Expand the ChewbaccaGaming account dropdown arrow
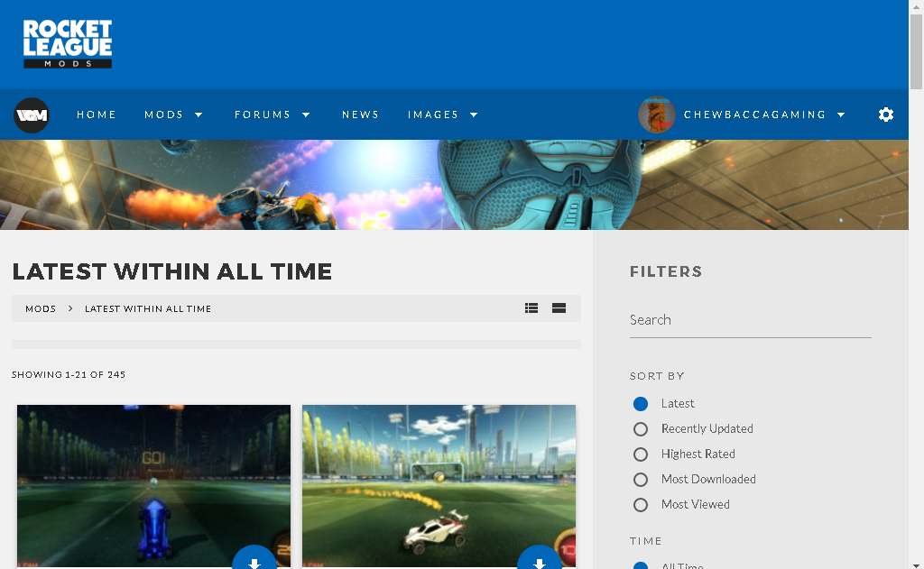 click(841, 115)
